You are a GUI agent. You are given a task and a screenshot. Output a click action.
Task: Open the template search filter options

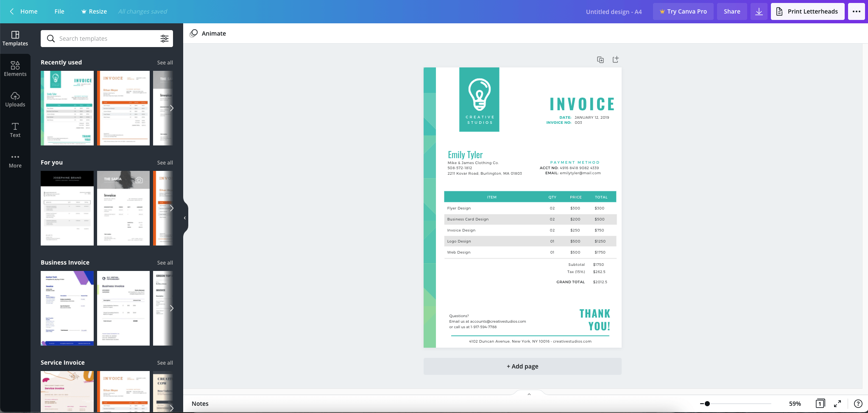tap(165, 38)
